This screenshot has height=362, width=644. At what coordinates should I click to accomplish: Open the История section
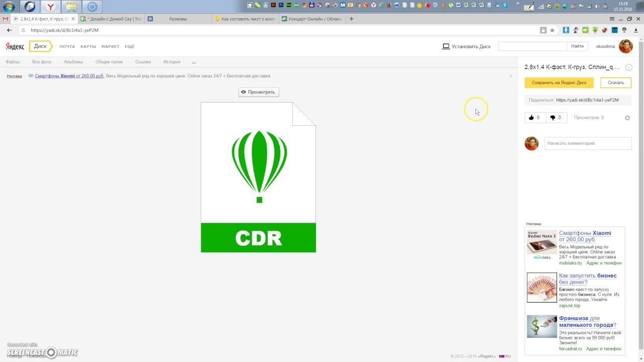click(172, 62)
